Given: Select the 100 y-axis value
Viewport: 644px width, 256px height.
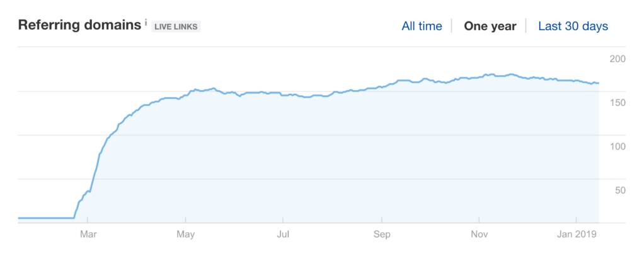Looking at the screenshot, I should 617,146.
